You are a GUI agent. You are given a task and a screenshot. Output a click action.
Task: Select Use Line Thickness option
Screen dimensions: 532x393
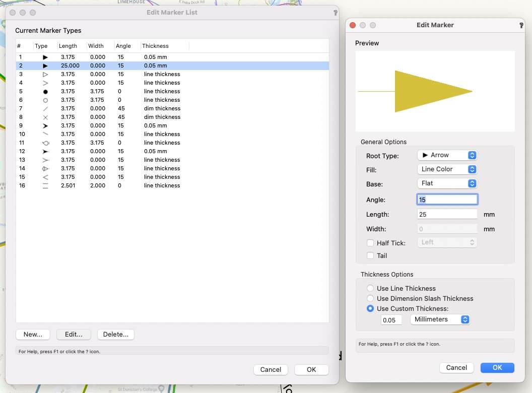370,288
